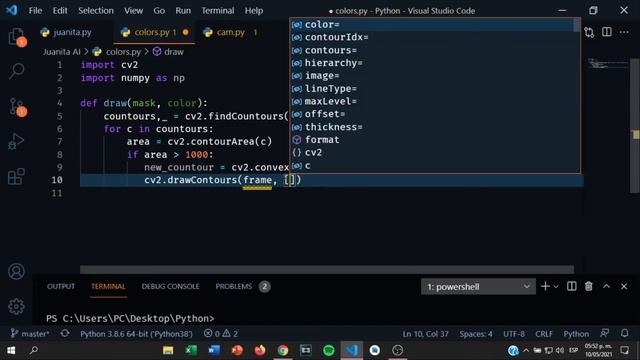Choose the color= suggestion
Image resolution: width=640 pixels, height=360 pixels.
[x=432, y=24]
